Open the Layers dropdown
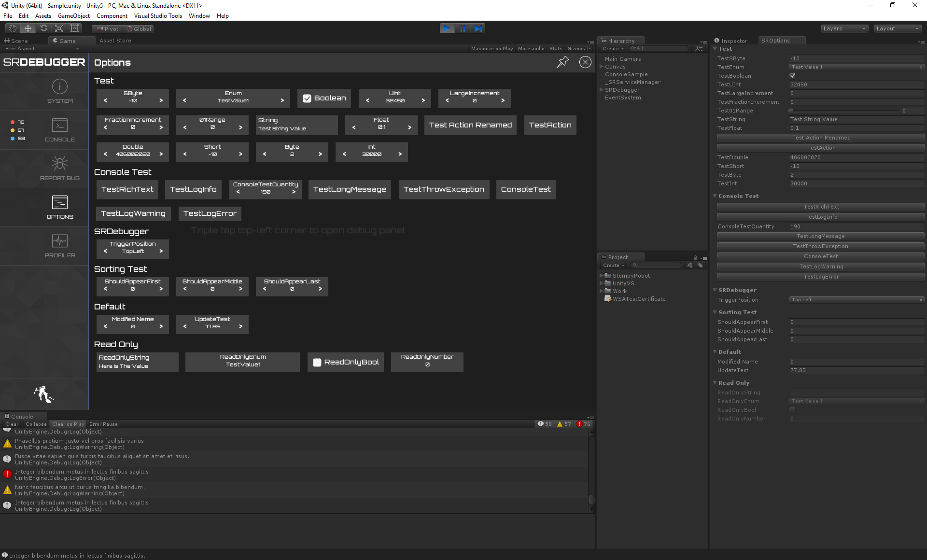The width and height of the screenshot is (927, 560). point(844,28)
